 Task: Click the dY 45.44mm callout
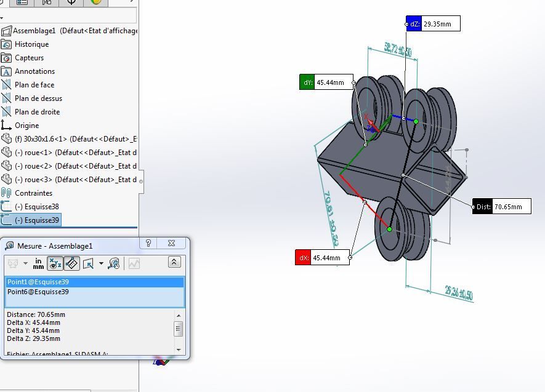pyautogui.click(x=326, y=82)
